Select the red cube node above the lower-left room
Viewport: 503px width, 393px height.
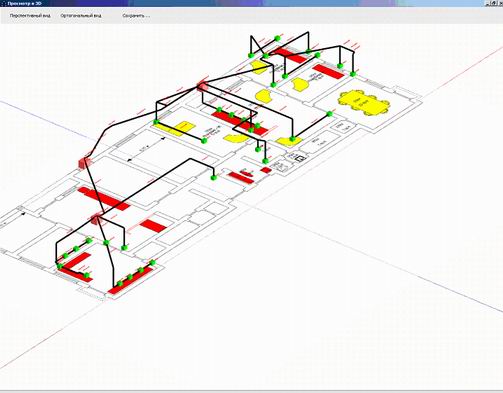pyautogui.click(x=96, y=219)
